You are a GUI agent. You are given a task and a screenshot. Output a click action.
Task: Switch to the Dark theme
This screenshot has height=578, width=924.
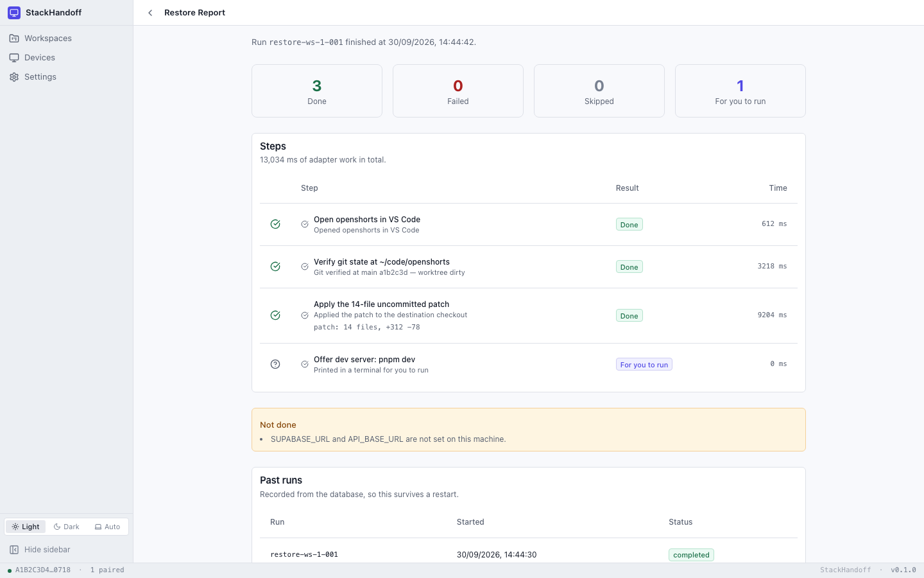(67, 527)
